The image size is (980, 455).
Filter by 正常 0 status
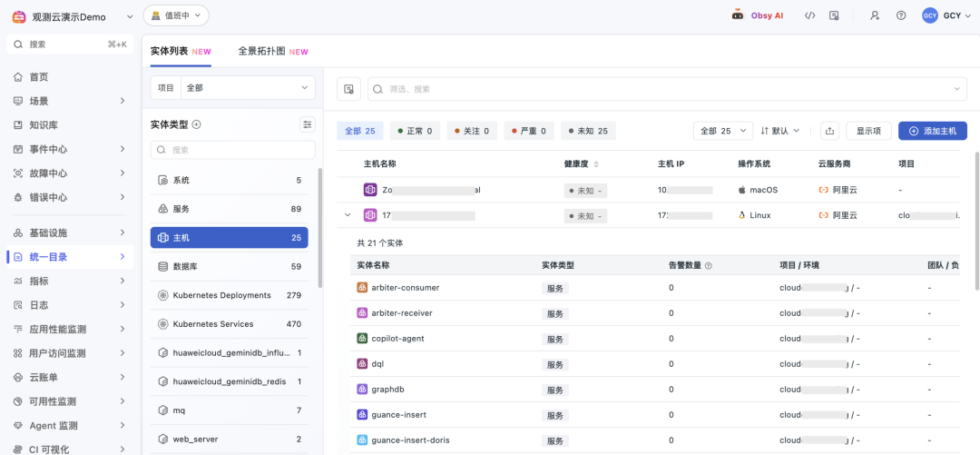[x=415, y=131]
